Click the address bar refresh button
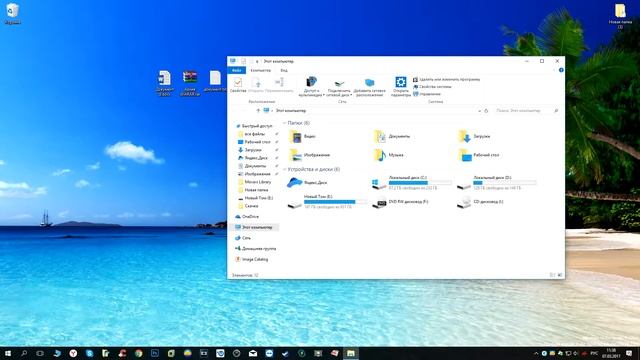 (486, 111)
